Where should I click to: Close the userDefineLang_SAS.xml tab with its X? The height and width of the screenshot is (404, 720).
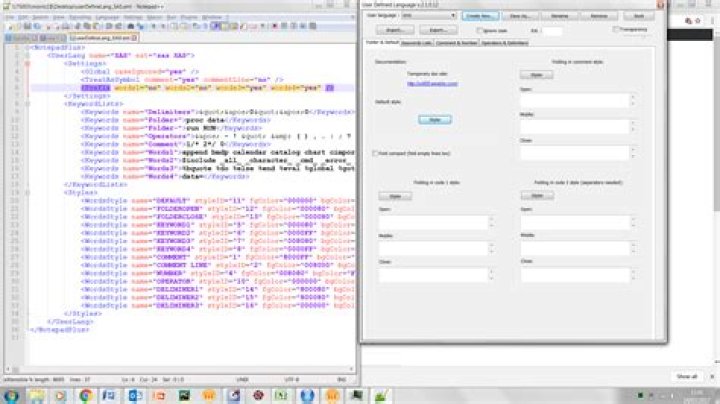click(134, 38)
